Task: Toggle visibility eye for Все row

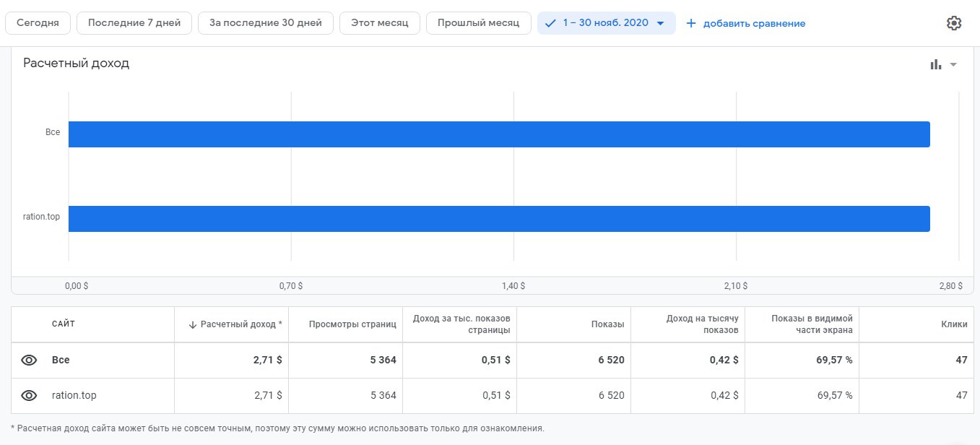Action: 29,360
